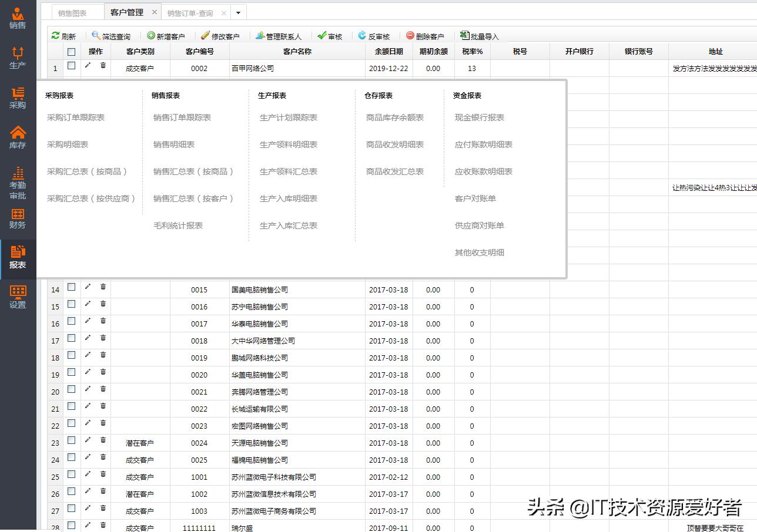Open the tab list dropdown arrow
This screenshot has width=757, height=532.
click(237, 12)
